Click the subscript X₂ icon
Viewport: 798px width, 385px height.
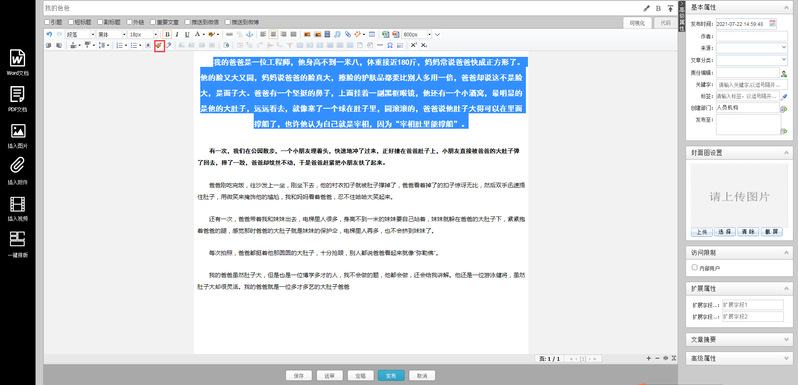point(424,45)
